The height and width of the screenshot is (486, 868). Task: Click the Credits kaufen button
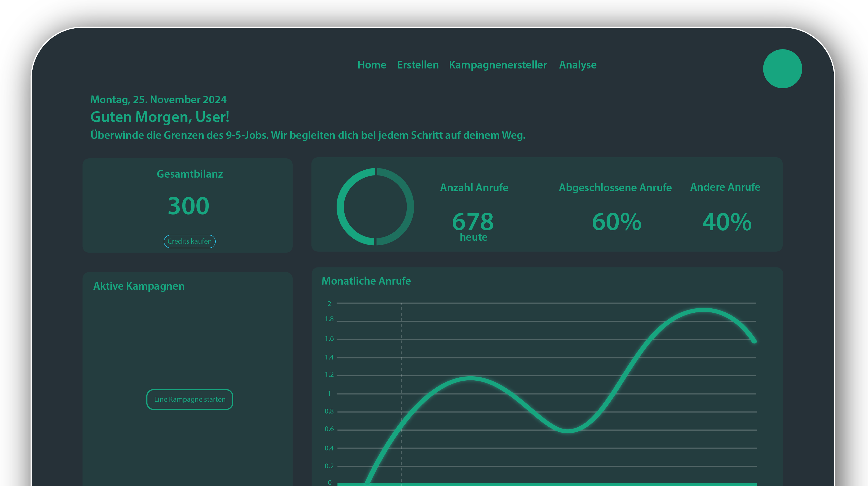pos(189,241)
